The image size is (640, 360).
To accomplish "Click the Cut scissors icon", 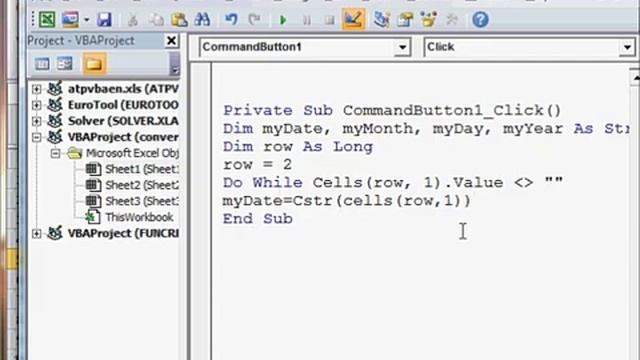I will click(133, 20).
